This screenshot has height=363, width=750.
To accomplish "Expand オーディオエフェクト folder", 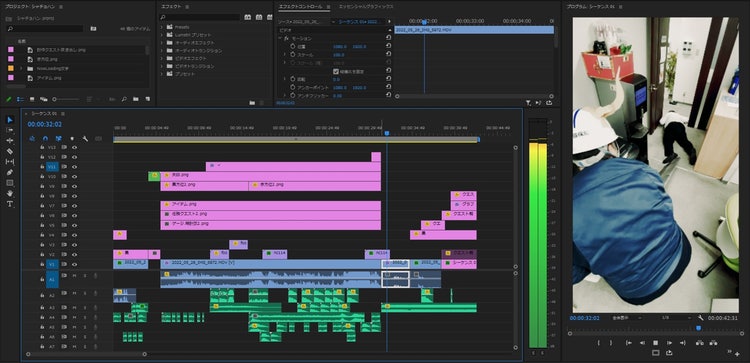I will pyautogui.click(x=162, y=43).
